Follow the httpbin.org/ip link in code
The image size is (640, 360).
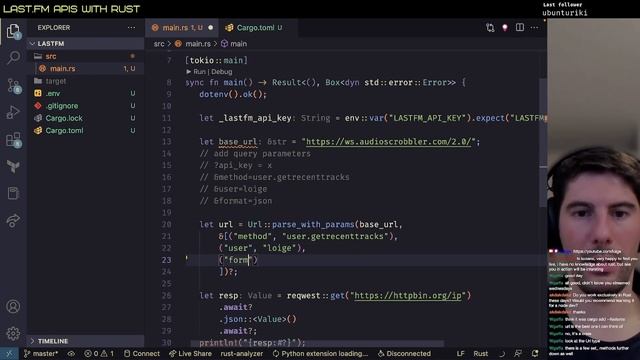click(x=408, y=296)
